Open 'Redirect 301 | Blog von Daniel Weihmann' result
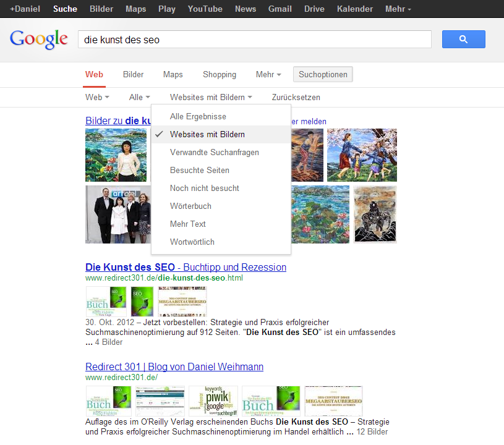Image resolution: width=504 pixels, height=445 pixels. pos(174,367)
